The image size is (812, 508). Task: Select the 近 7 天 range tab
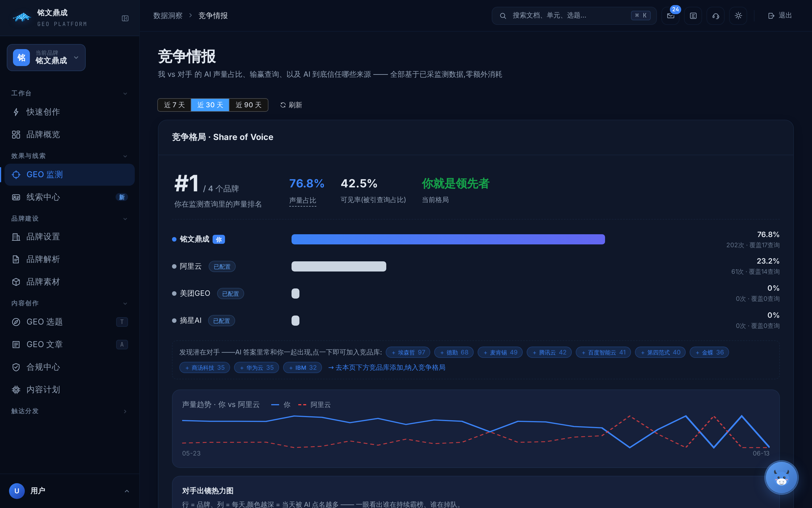point(174,105)
